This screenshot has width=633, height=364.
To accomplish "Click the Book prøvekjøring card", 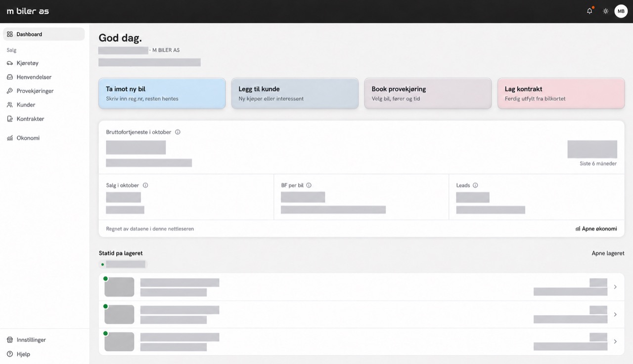I will click(x=428, y=93).
